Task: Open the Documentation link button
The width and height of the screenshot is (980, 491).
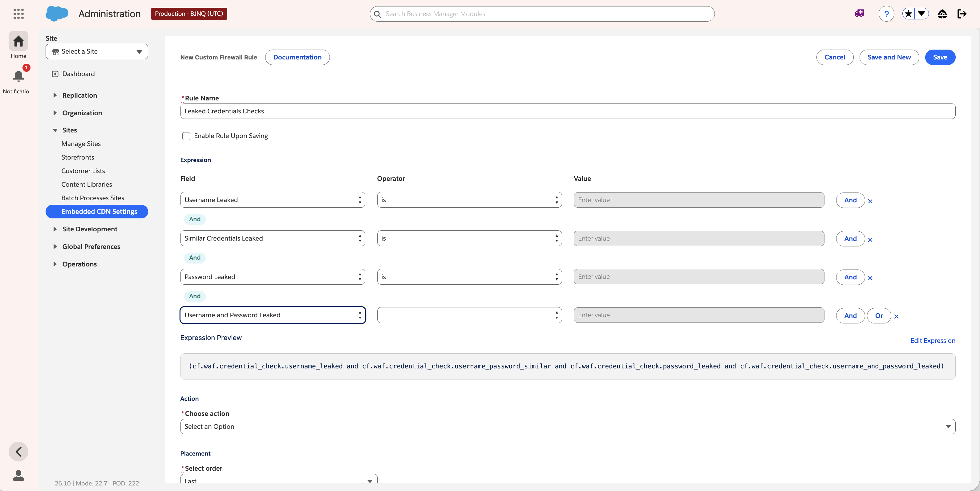Action: click(x=297, y=57)
